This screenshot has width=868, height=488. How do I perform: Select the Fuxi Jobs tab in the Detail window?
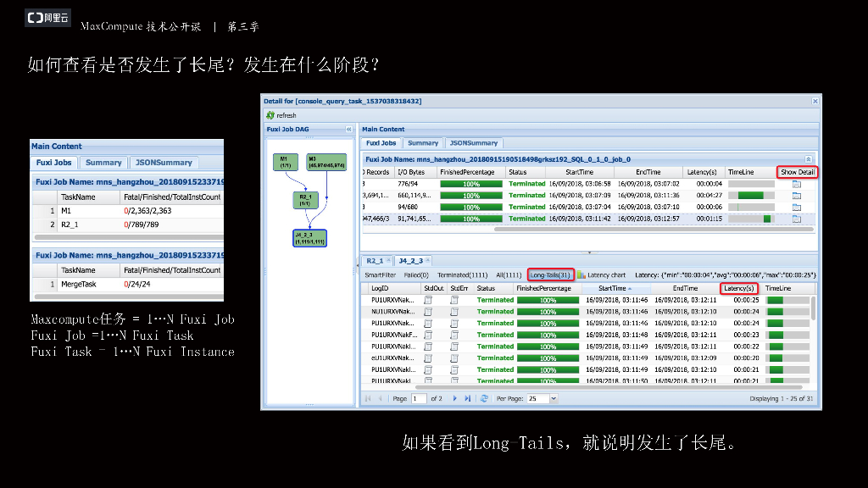[x=381, y=142]
